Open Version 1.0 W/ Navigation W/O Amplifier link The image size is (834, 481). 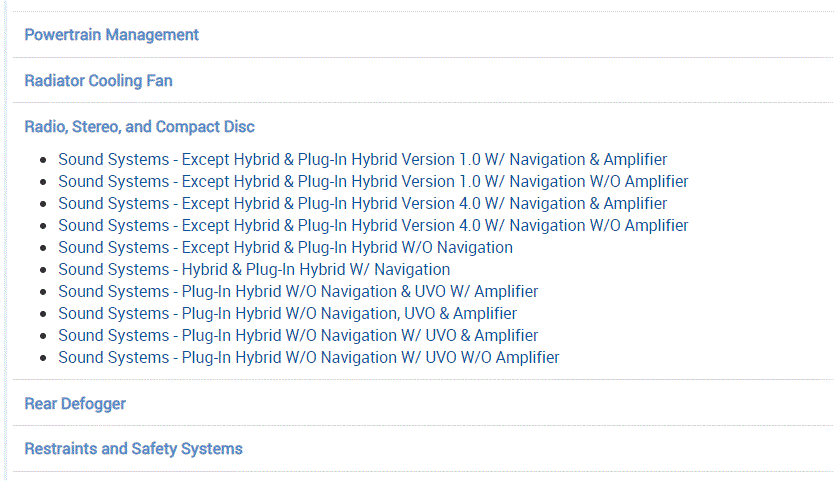pyautogui.click(x=373, y=181)
